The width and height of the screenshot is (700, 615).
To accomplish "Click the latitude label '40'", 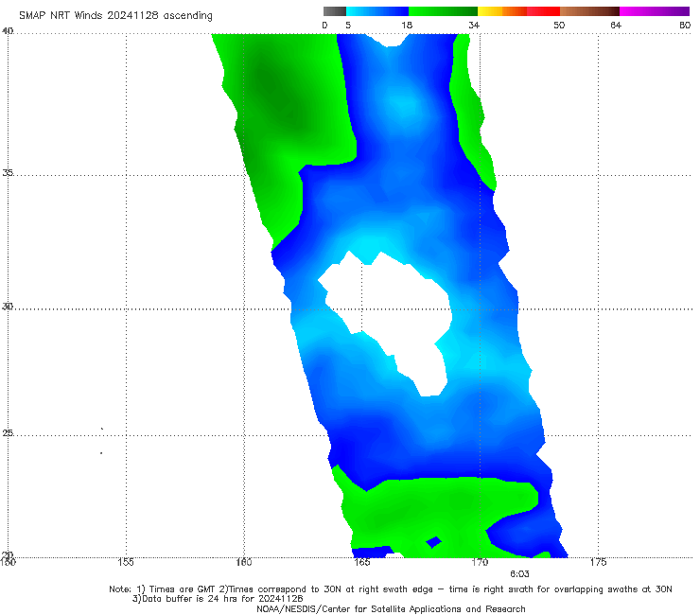I will pyautogui.click(x=8, y=31).
